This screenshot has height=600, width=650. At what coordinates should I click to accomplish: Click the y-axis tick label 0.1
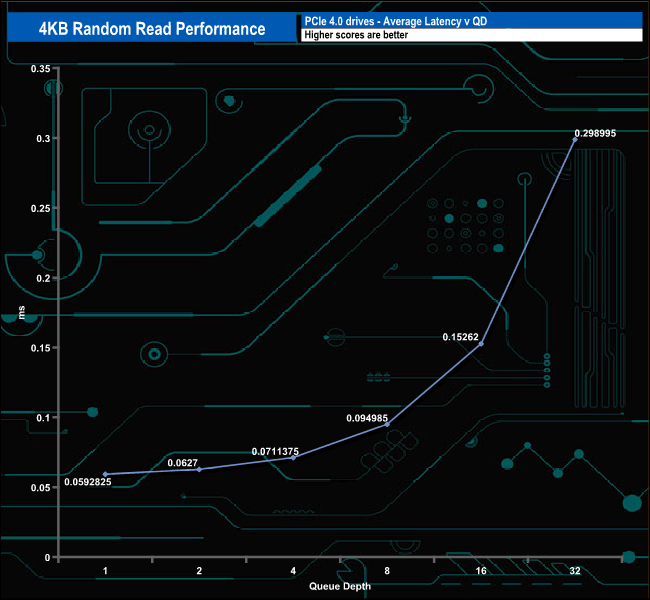click(x=43, y=418)
